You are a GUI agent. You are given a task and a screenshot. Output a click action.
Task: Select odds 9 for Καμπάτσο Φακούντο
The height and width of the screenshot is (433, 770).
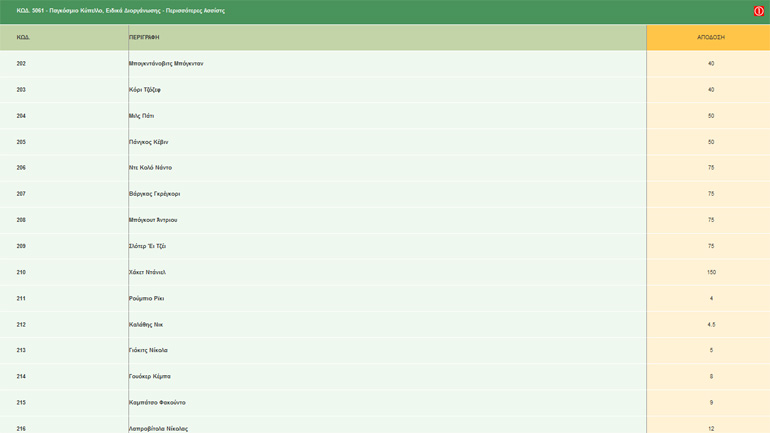pyautogui.click(x=710, y=403)
